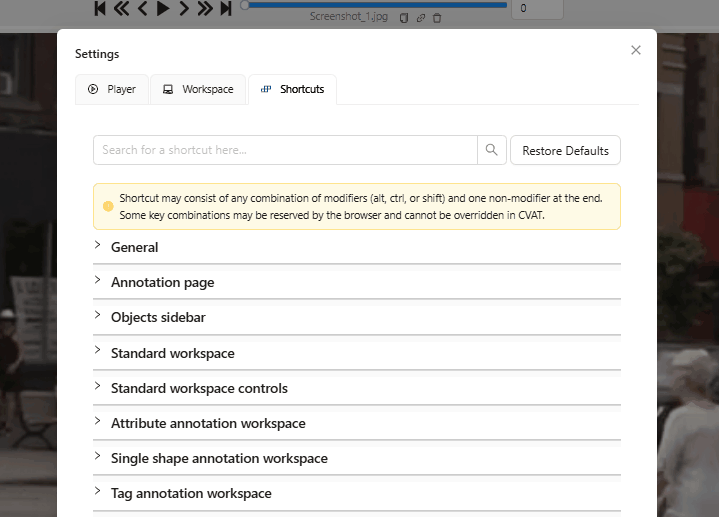719x517 pixels.
Task: Expand the Objects sidebar section
Action: point(357,317)
